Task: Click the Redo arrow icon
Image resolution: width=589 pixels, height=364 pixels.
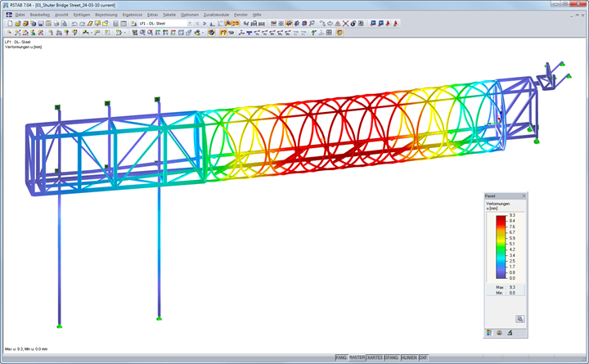Action: (x=83, y=23)
